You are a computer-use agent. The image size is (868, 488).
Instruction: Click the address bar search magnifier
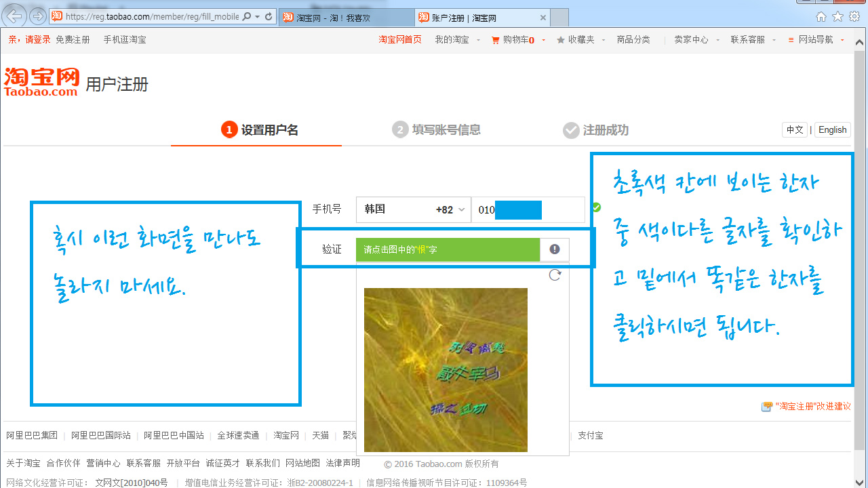pos(246,16)
